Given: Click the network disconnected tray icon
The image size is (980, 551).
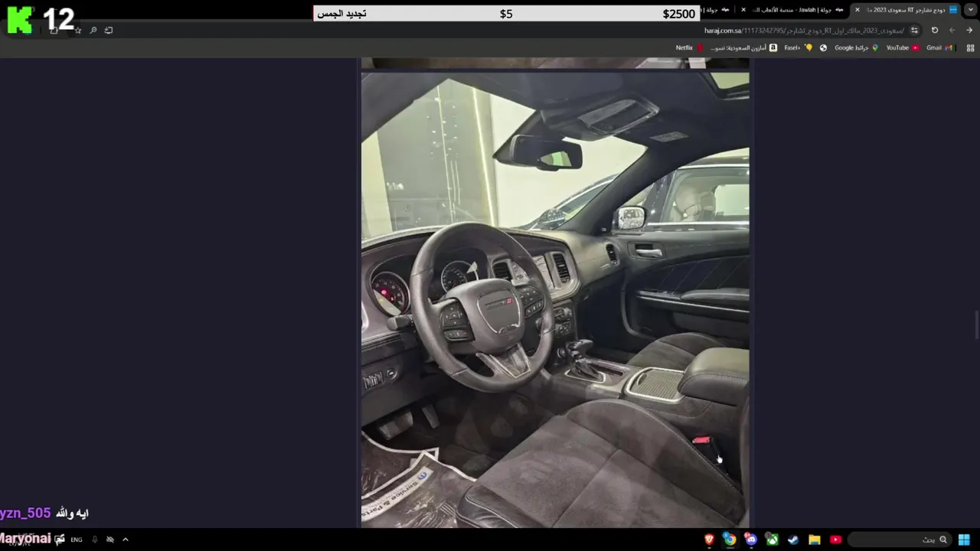Looking at the screenshot, I should [110, 540].
